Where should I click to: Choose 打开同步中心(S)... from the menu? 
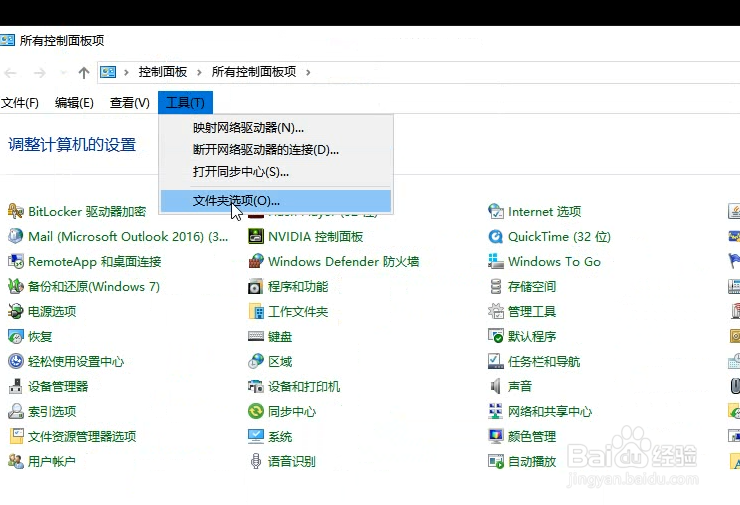click(x=276, y=172)
